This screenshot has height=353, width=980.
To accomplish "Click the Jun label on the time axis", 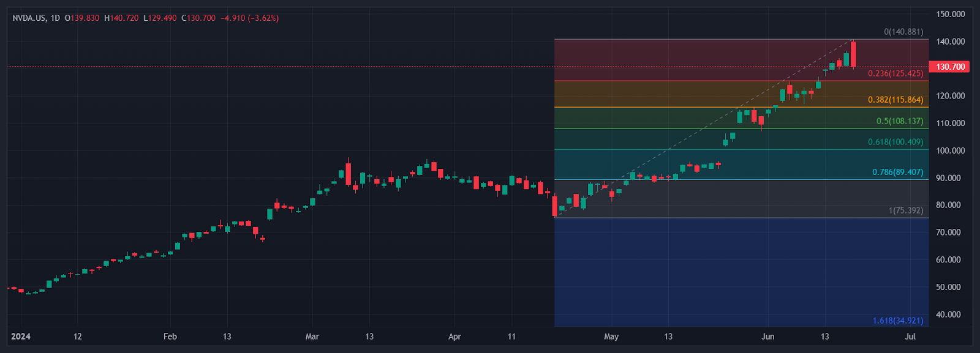I will 767,336.
